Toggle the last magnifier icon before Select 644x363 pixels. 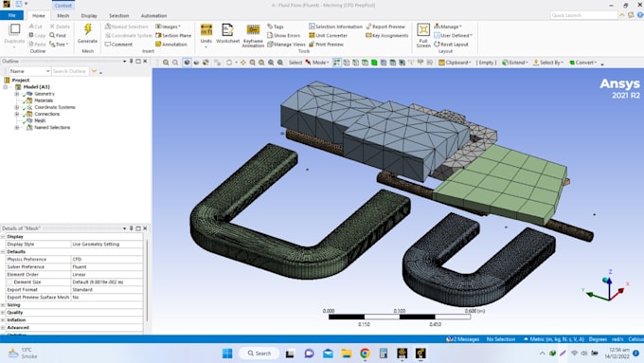pos(280,63)
